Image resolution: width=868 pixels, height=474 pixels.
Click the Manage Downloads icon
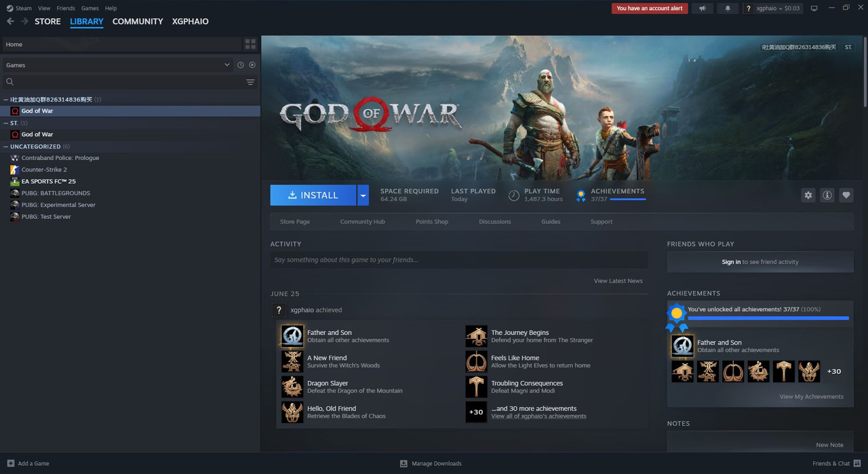(x=403, y=463)
